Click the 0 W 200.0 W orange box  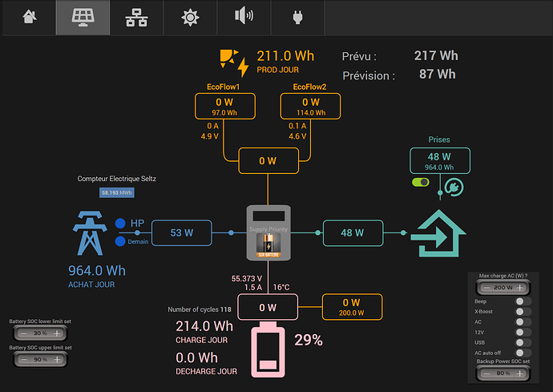(x=352, y=307)
